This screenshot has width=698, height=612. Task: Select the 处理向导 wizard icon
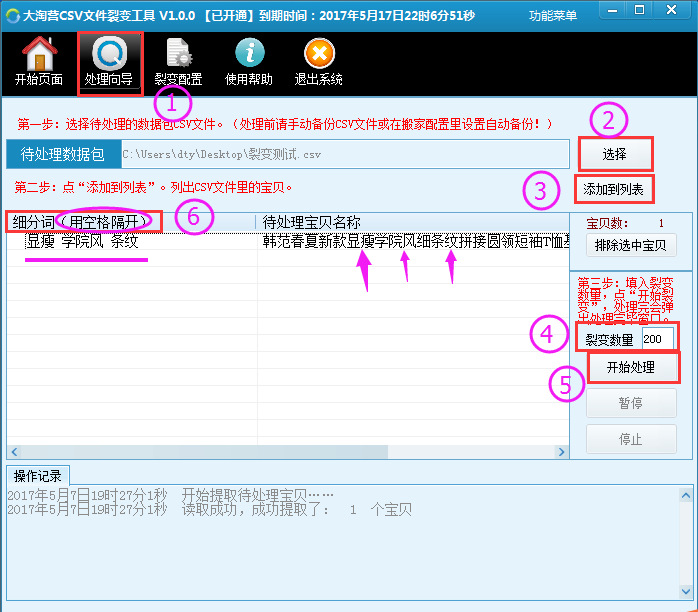109,62
